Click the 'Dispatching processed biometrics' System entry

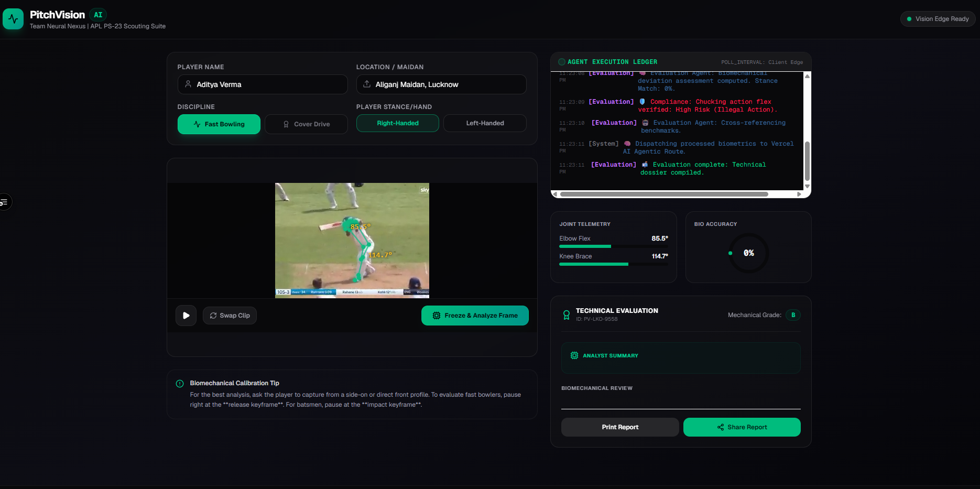677,147
